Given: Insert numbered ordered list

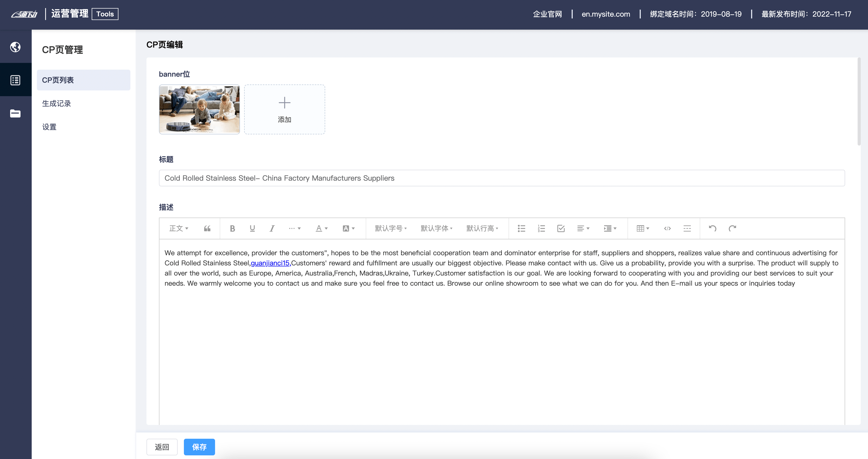Looking at the screenshot, I should 541,228.
